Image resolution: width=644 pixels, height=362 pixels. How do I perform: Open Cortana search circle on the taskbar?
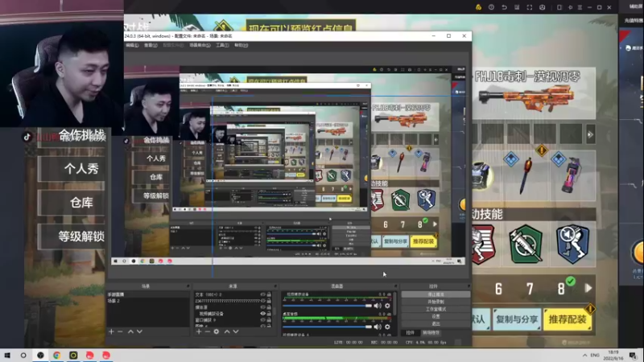(23, 355)
